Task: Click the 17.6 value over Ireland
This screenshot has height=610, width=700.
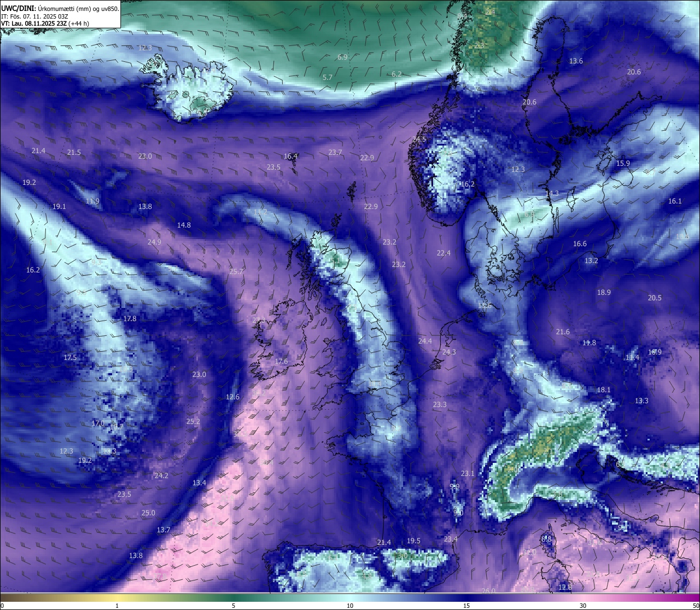Action: click(281, 361)
